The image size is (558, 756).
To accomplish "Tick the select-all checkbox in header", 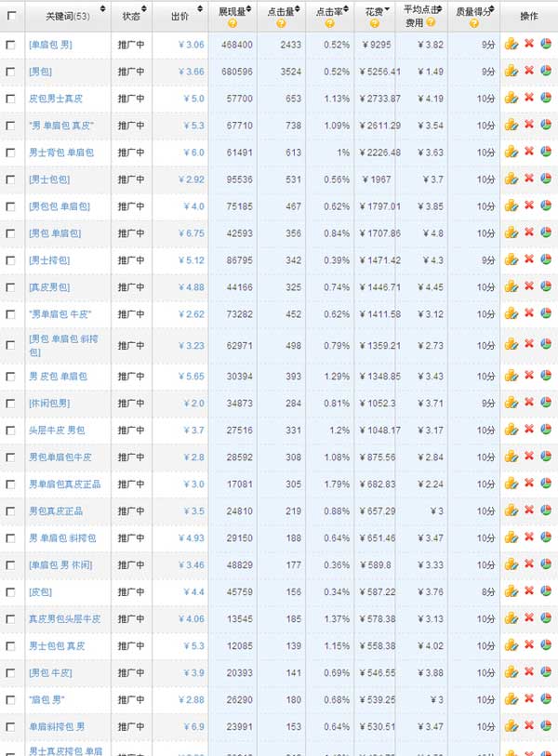I will click(x=11, y=16).
